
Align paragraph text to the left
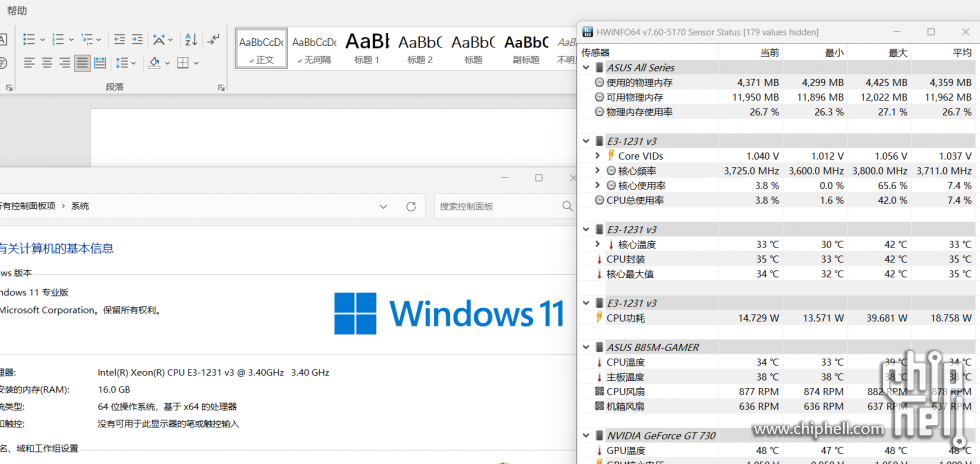click(x=29, y=63)
